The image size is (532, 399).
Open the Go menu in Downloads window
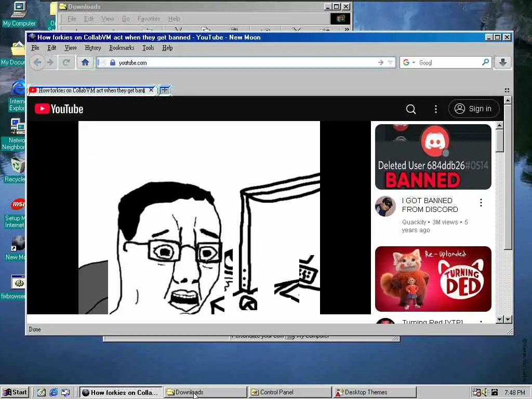pos(126,19)
